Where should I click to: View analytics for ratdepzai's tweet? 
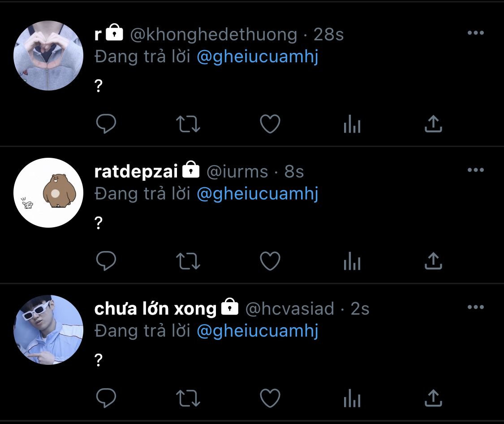point(352,261)
